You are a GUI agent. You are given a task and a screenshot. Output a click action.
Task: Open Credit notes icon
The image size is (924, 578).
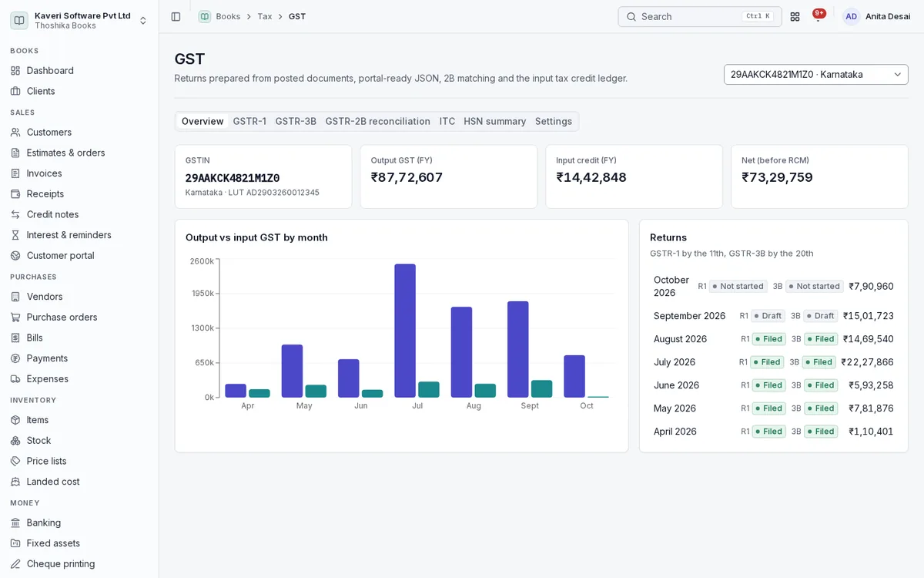(x=15, y=214)
